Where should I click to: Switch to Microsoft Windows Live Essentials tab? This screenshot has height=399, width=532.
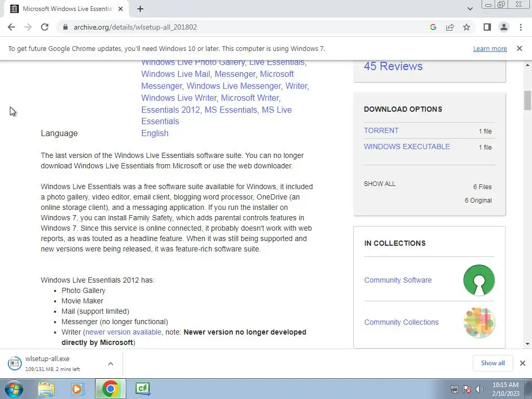pyautogui.click(x=67, y=9)
